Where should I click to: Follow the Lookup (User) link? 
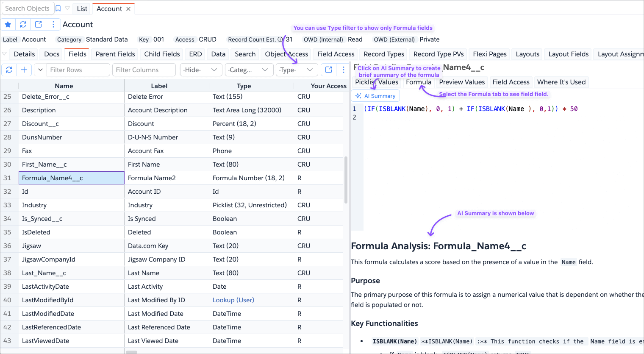click(233, 300)
